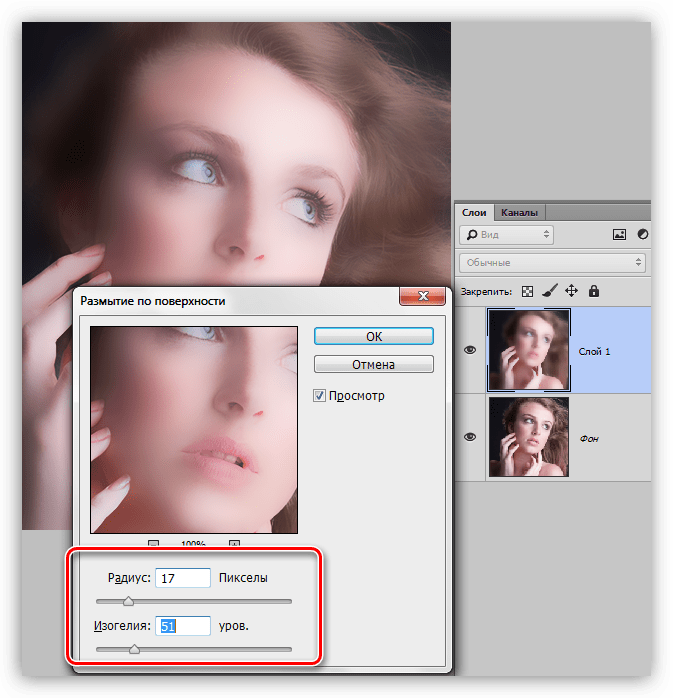Click the lock position move icon
Image resolution: width=673 pixels, height=698 pixels.
(571, 291)
